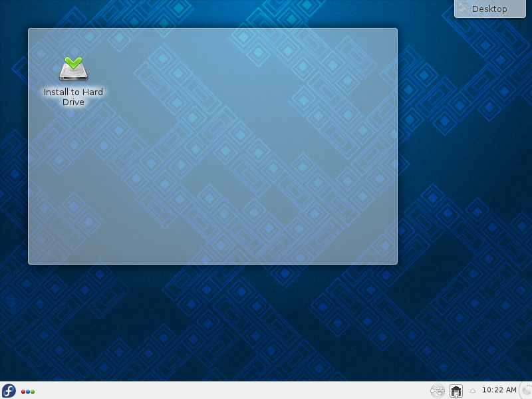Click the "Desktop" text label
532x399 pixels.
coord(489,9)
